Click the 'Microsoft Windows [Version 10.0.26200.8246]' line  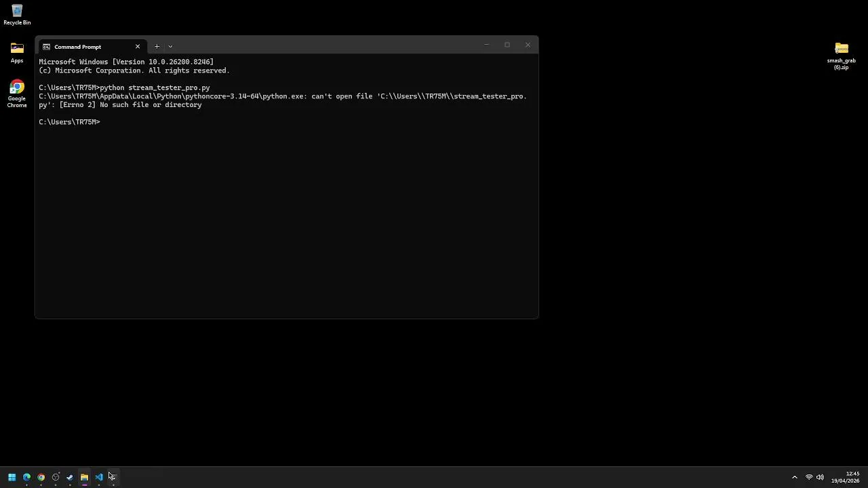pyautogui.click(x=126, y=62)
